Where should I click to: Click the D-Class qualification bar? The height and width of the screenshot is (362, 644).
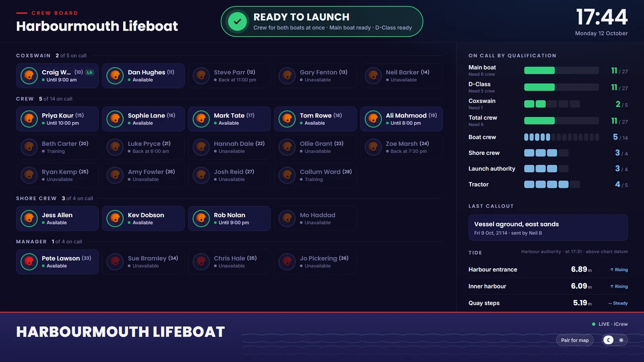click(561, 87)
